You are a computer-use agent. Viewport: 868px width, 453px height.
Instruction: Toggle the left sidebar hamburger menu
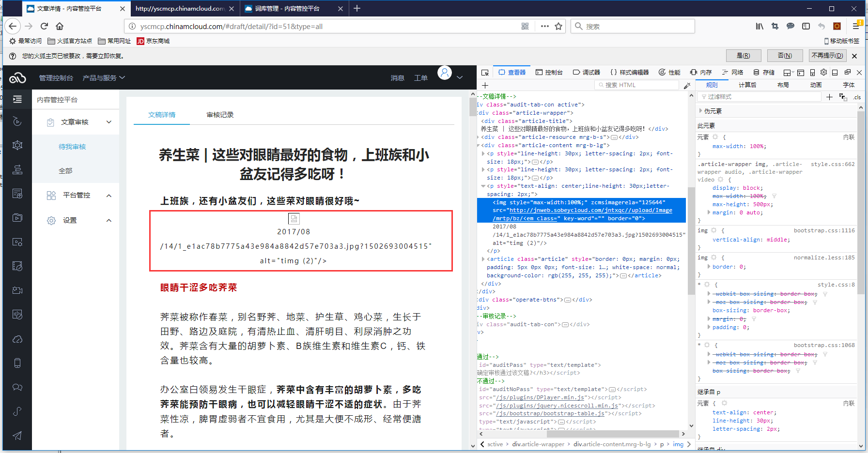coord(17,99)
